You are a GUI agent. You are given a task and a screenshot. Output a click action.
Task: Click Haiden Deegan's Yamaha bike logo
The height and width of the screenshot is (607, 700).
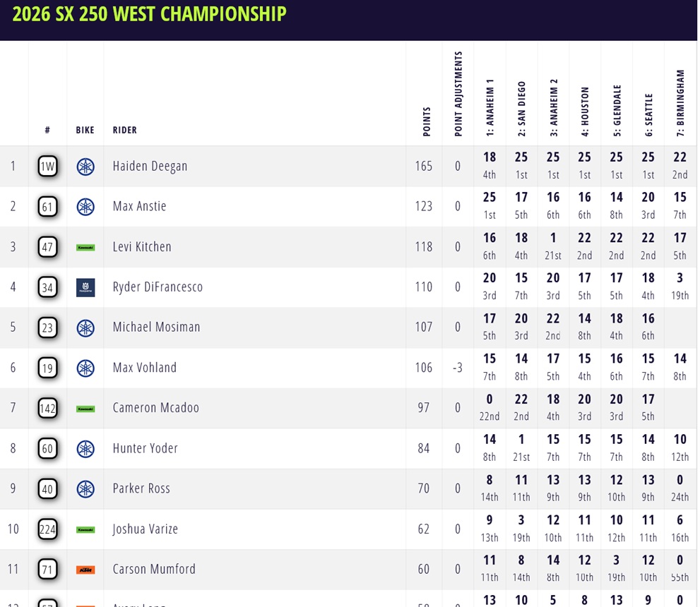pos(85,167)
